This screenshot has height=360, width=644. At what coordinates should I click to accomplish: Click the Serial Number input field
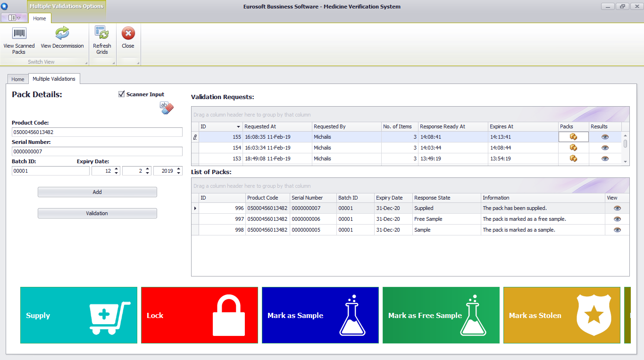tap(97, 151)
